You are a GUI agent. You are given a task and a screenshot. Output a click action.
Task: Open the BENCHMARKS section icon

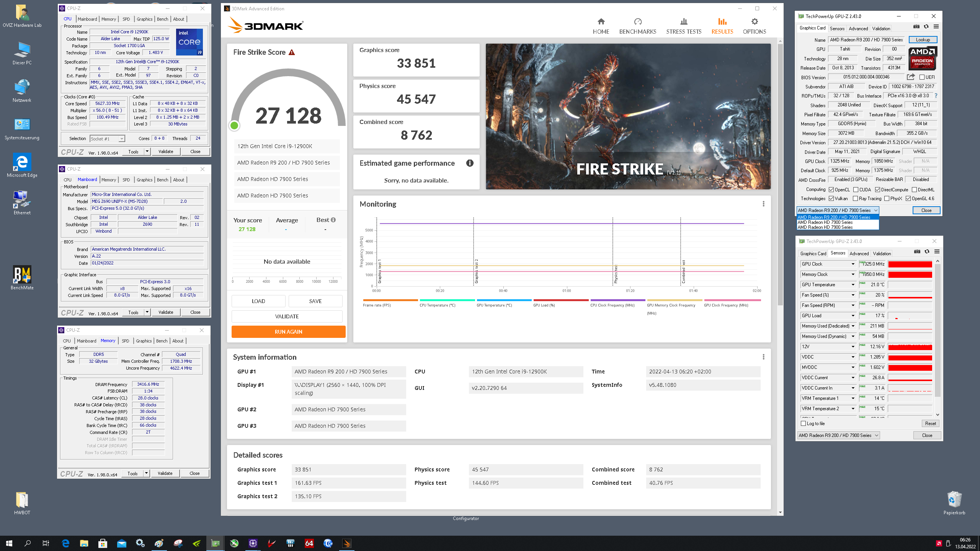tap(638, 21)
